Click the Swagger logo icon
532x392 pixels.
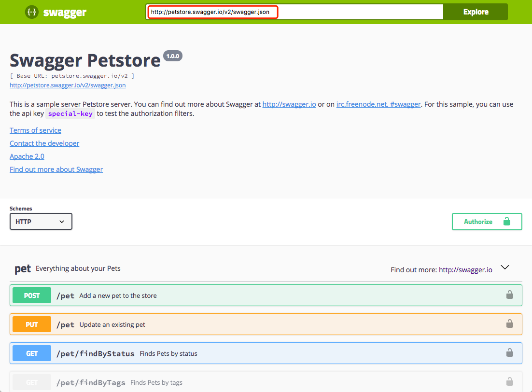click(x=31, y=12)
